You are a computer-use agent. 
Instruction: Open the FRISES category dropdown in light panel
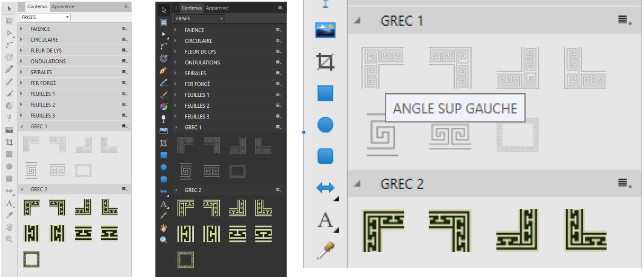pyautogui.click(x=45, y=17)
